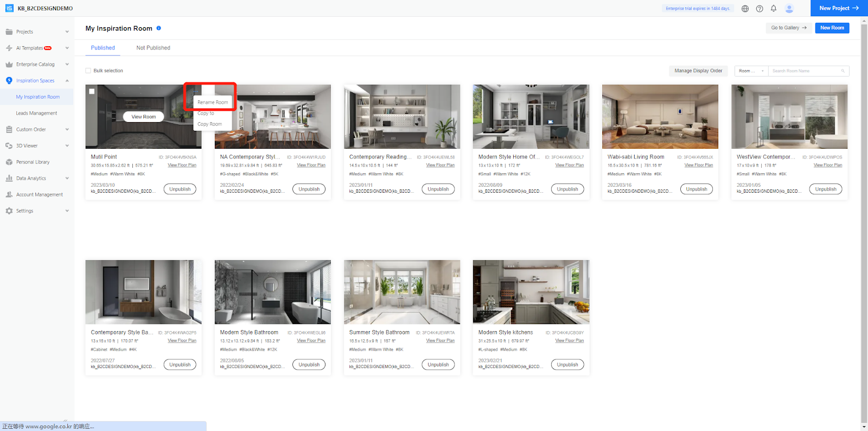Expand the Settings chevron

(67, 211)
